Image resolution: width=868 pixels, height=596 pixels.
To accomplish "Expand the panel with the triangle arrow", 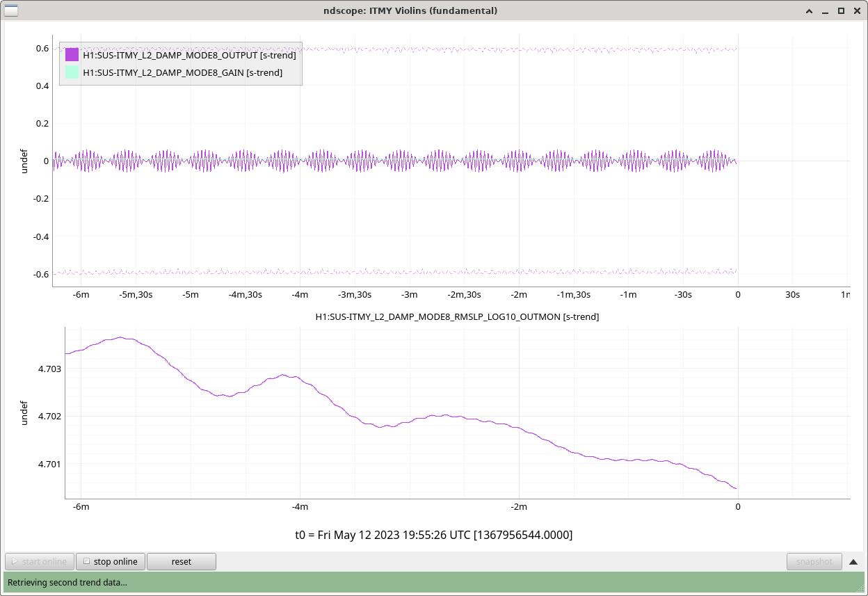I will [853, 561].
